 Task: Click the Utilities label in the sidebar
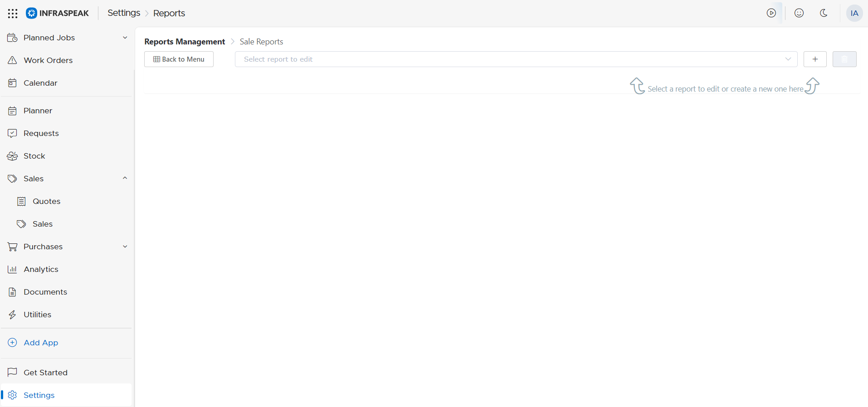pyautogui.click(x=37, y=315)
